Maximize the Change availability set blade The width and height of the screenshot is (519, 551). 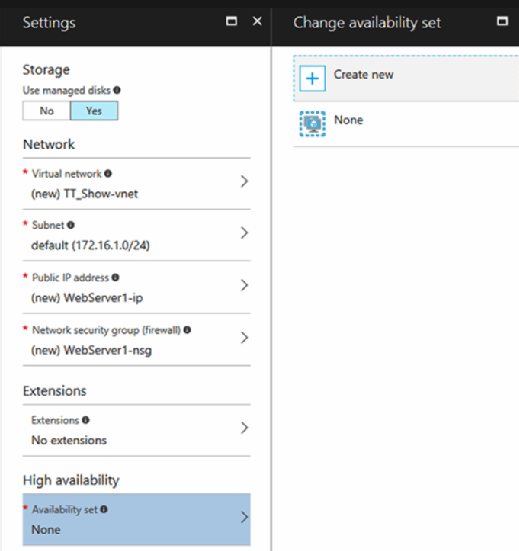pos(502,21)
